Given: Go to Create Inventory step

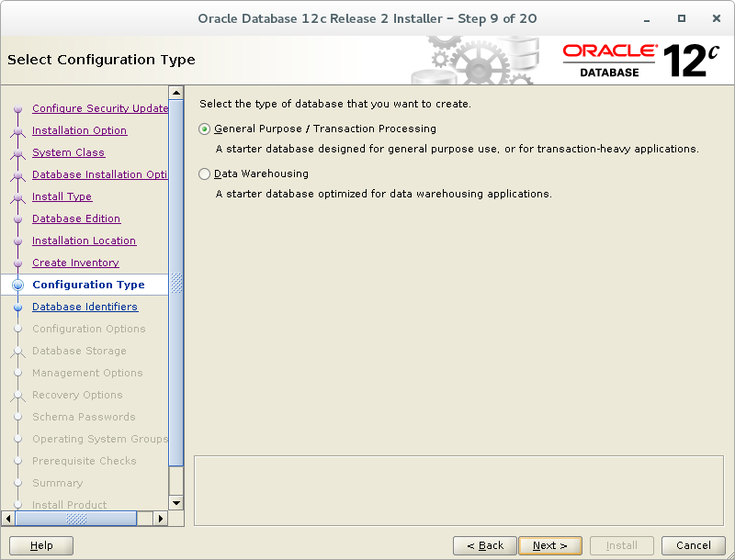Looking at the screenshot, I should click(x=75, y=263).
